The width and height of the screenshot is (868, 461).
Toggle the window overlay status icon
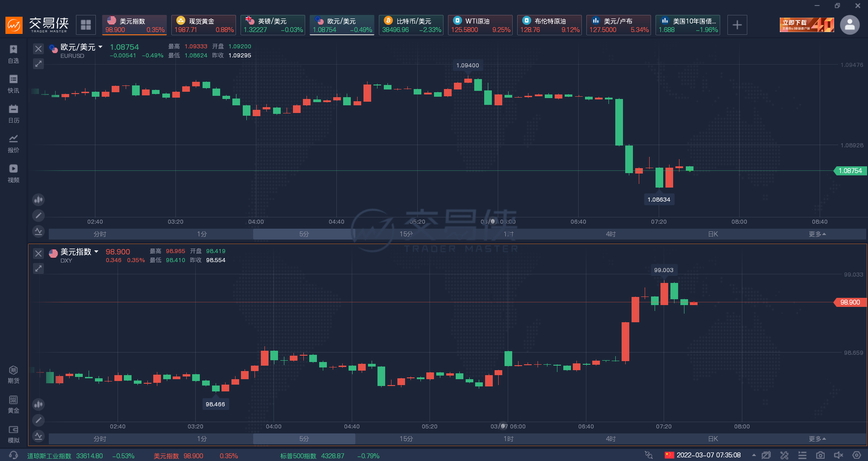coord(766,455)
